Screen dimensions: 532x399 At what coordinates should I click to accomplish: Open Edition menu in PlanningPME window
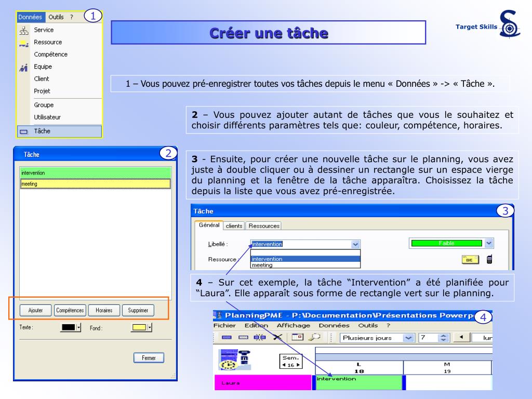tap(256, 325)
